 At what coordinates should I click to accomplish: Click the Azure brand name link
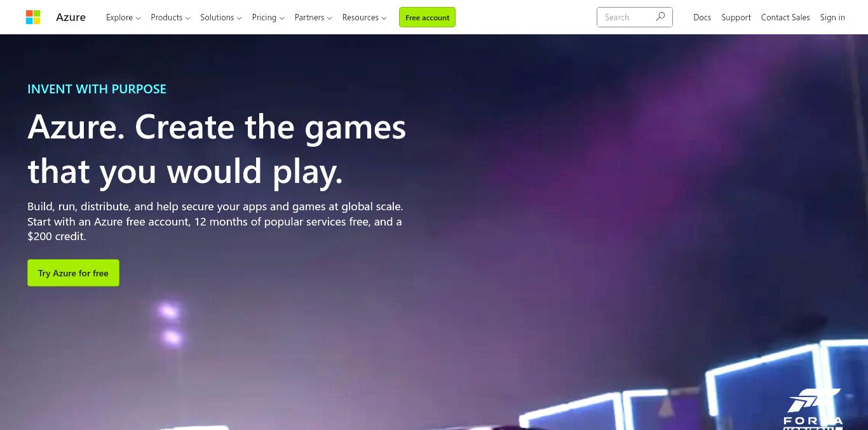pyautogui.click(x=71, y=17)
